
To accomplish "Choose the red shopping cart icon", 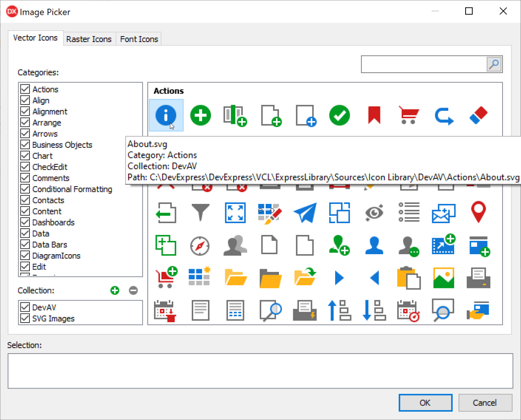I will [x=409, y=116].
